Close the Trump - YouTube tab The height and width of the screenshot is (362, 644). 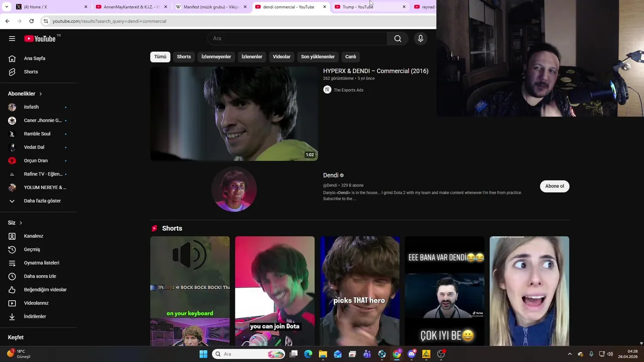click(x=404, y=7)
